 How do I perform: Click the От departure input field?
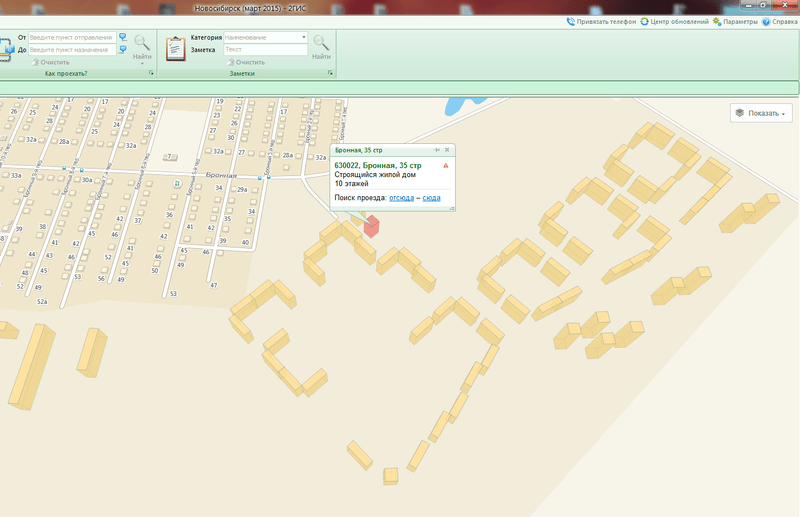[71, 37]
